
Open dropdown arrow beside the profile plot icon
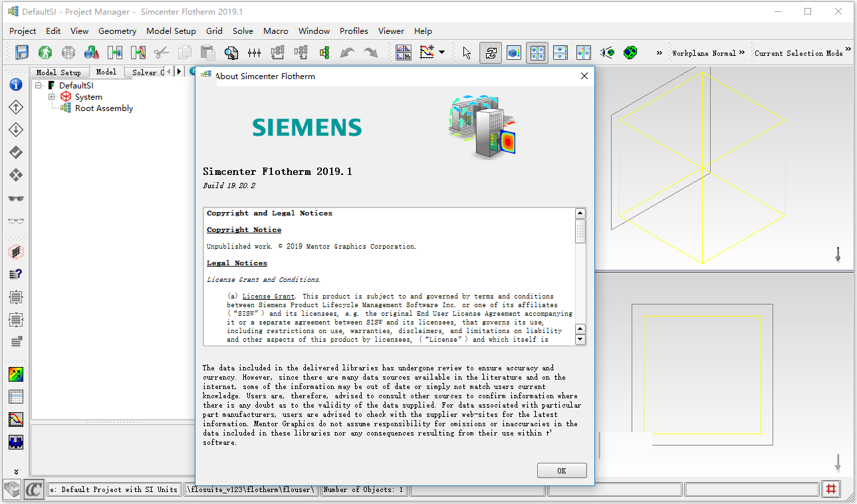coord(442,53)
